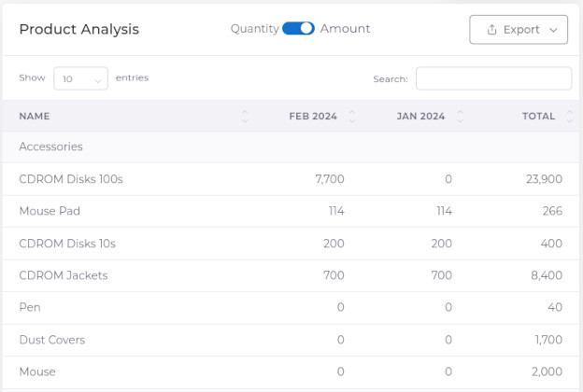Viewport: 583px width, 392px height.
Task: Sort table by JAN 2024 column
Action: (x=460, y=117)
